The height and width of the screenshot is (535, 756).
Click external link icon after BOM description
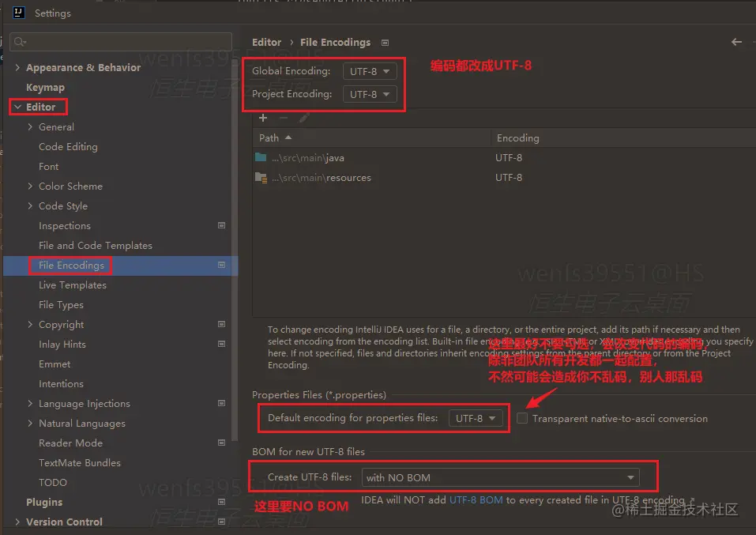pos(692,500)
